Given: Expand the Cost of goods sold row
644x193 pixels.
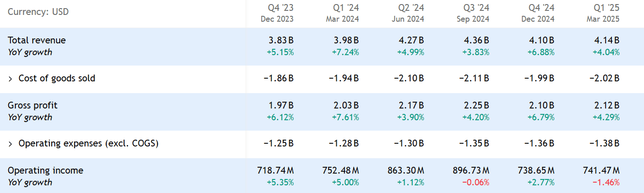Looking at the screenshot, I should click(x=10, y=79).
